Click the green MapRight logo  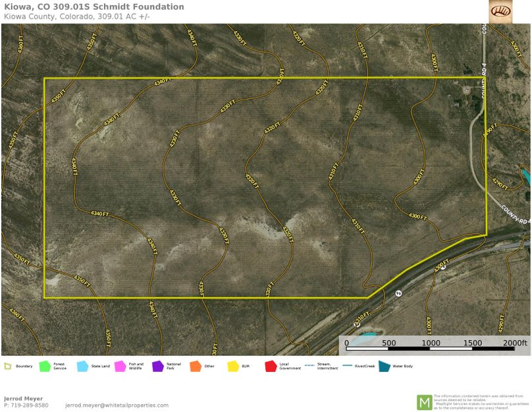[425, 401]
